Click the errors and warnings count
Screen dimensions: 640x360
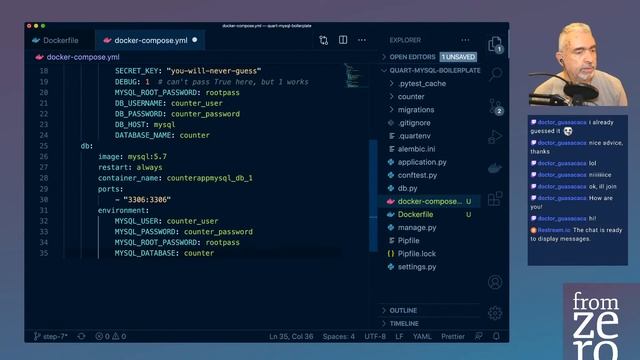pos(111,336)
